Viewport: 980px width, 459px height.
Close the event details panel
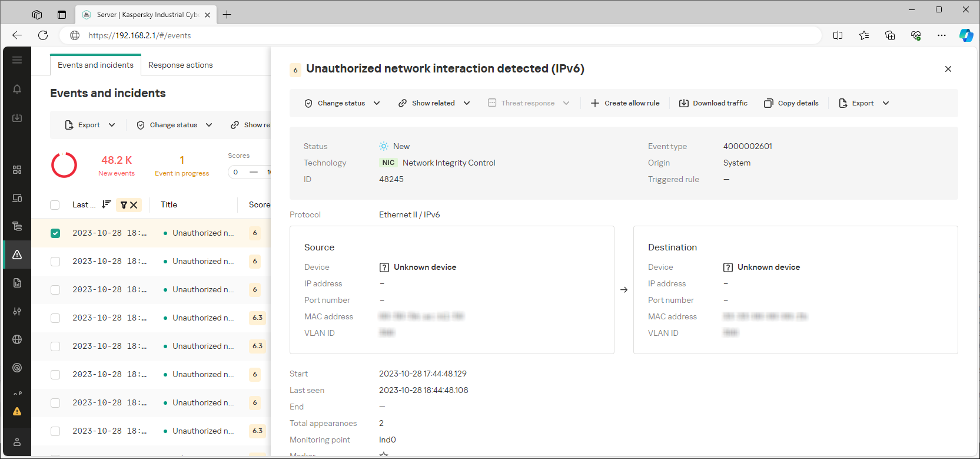(x=948, y=69)
